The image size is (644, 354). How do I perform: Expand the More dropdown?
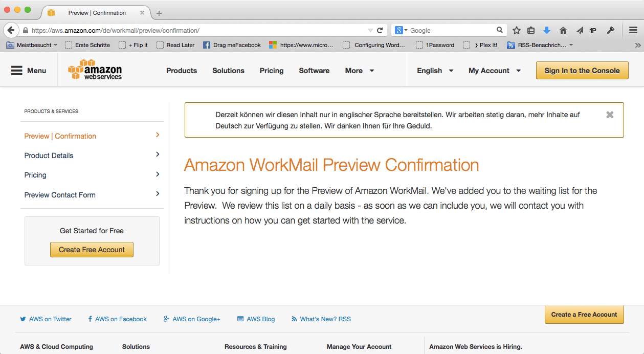pos(360,71)
